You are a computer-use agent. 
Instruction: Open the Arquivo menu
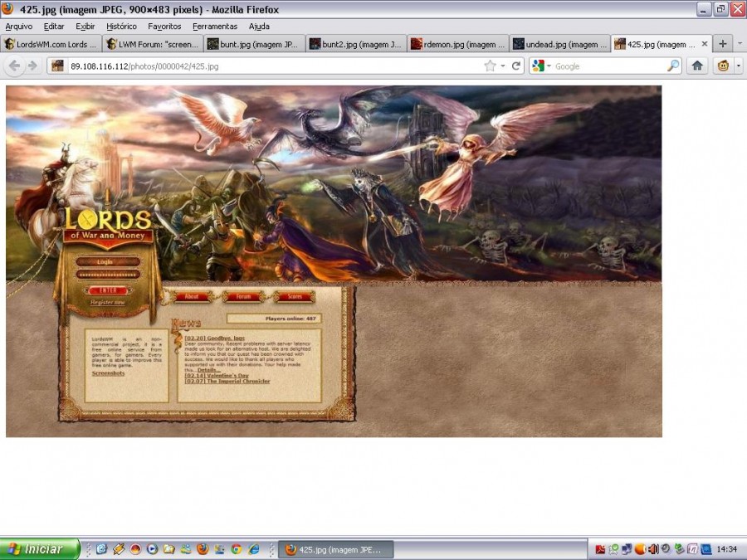[19, 27]
